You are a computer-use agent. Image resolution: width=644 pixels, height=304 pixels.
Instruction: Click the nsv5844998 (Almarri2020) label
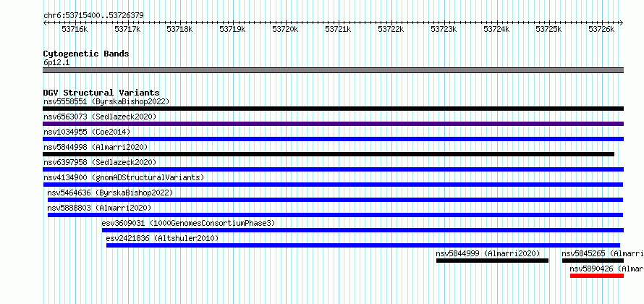coord(96,147)
